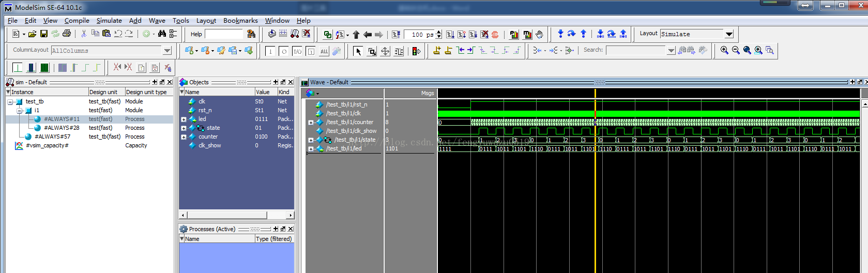The width and height of the screenshot is (868, 273).
Task: Click the Insert Cursor icon with plus
Action: click(437, 50)
